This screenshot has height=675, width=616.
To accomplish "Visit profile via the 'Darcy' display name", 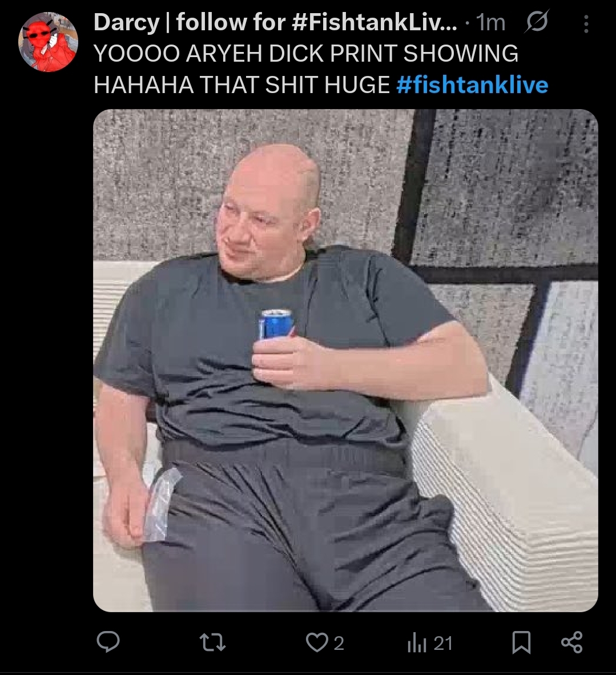I will 127,22.
